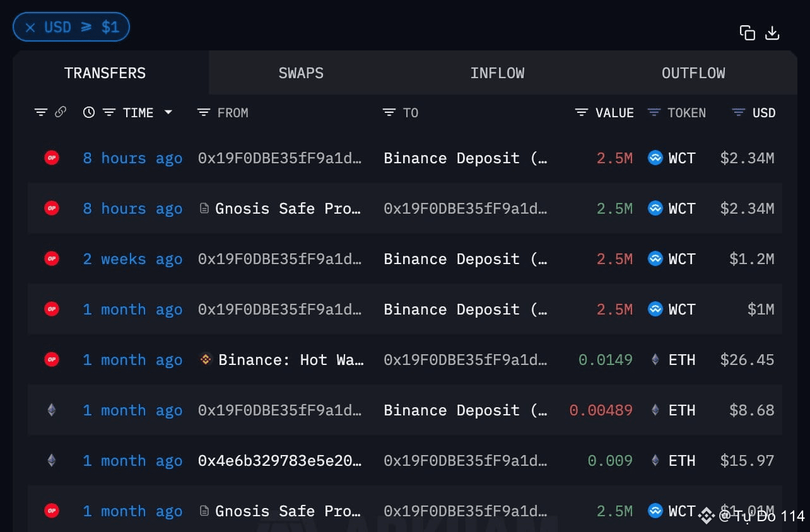The image size is (810, 532).
Task: Switch to the SWAPS tab
Action: tap(301, 73)
